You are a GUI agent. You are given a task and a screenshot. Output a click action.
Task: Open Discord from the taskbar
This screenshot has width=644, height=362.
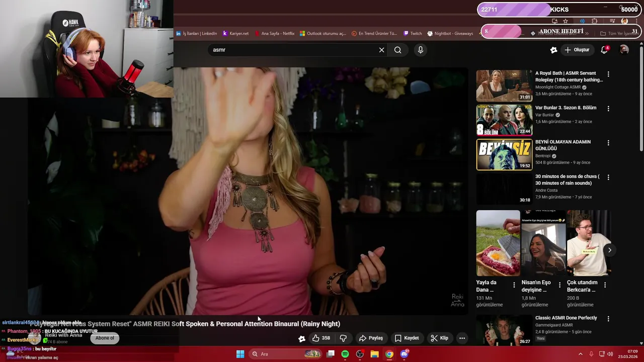[404, 354]
